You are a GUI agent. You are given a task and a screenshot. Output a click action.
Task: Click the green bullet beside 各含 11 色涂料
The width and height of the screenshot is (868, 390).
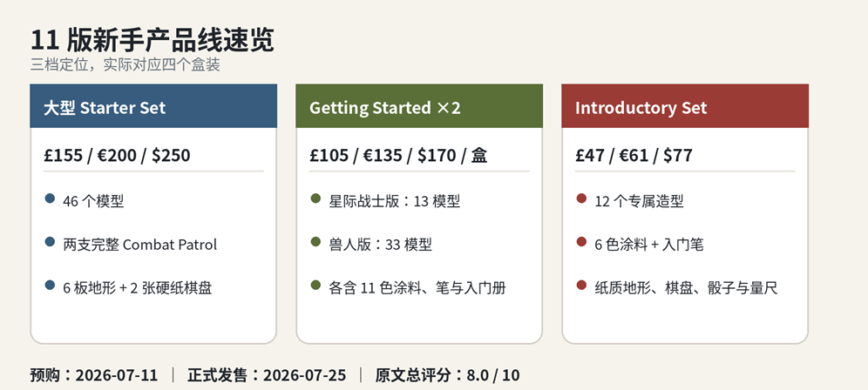coord(315,285)
